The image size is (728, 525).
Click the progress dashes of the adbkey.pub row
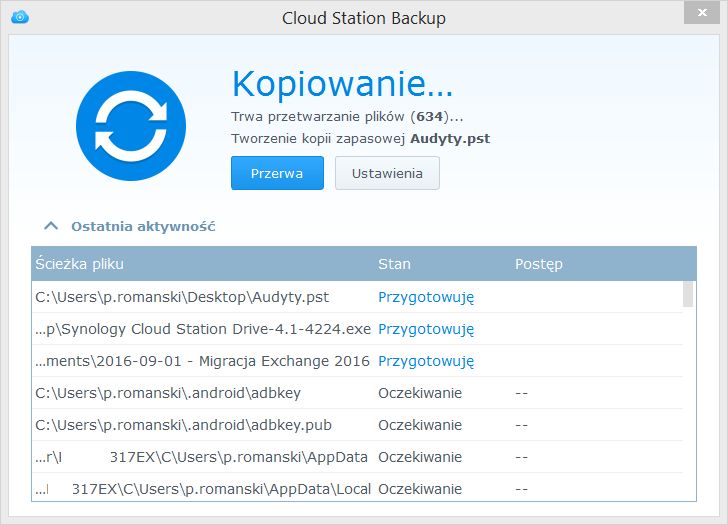click(521, 425)
